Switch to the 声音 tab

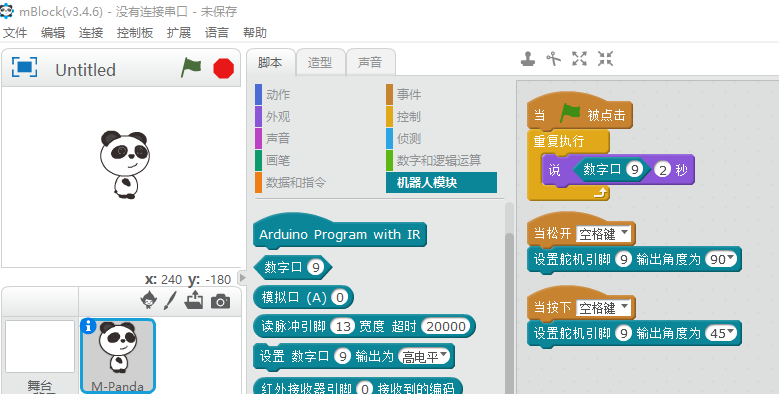370,63
